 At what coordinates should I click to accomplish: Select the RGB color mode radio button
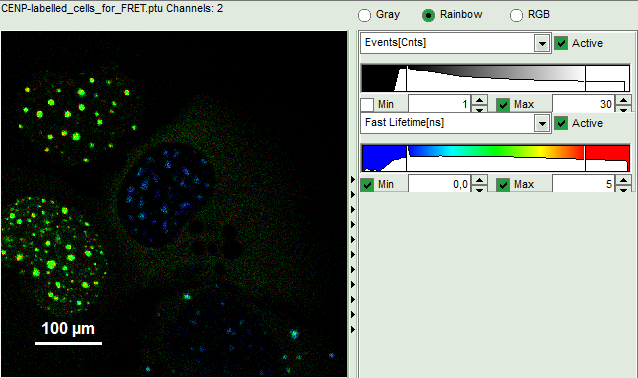tap(516, 15)
